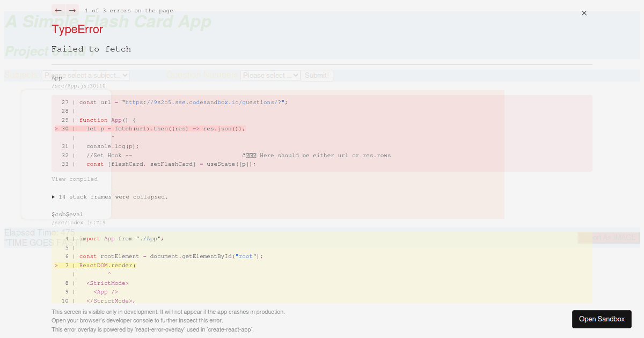Switch to View compiled source

click(x=75, y=179)
